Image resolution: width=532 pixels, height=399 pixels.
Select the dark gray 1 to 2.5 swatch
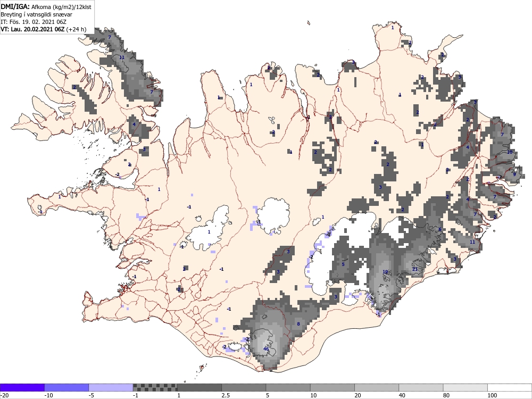pyautogui.click(x=199, y=387)
